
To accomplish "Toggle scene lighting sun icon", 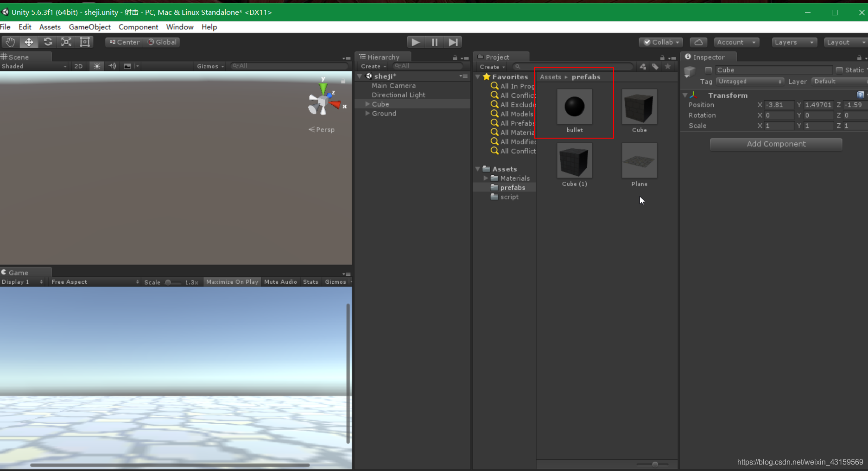I will click(x=97, y=66).
